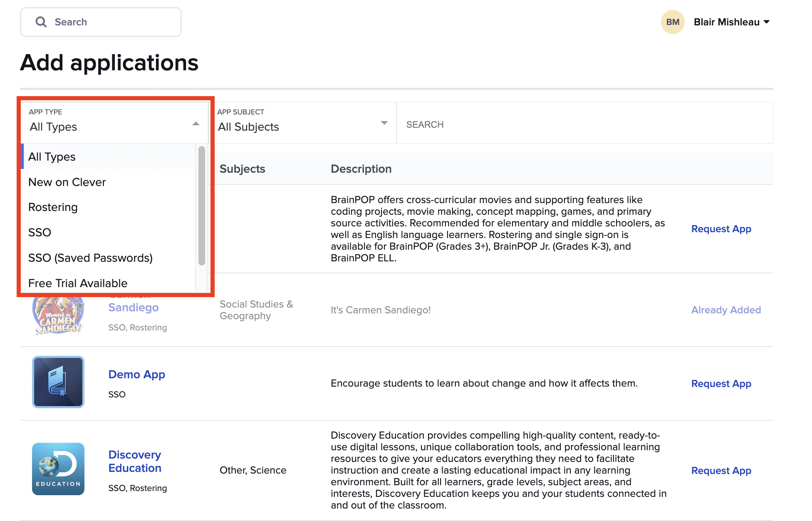Screen dimensions: 812x521
Task: Request the Discovery Education app
Action: [x=721, y=471]
